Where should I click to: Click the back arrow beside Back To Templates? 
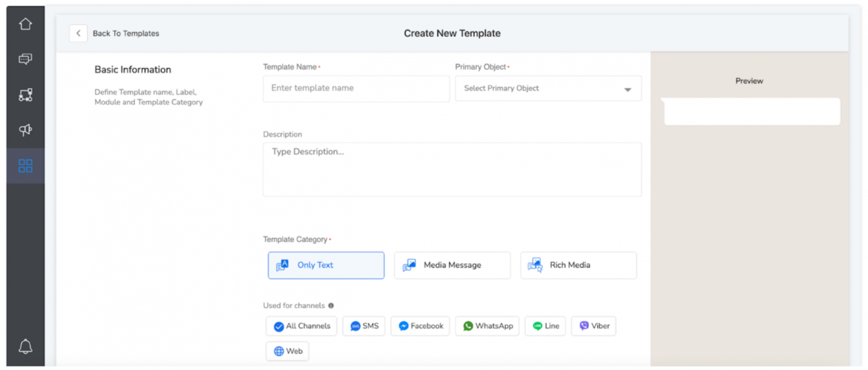(x=78, y=33)
